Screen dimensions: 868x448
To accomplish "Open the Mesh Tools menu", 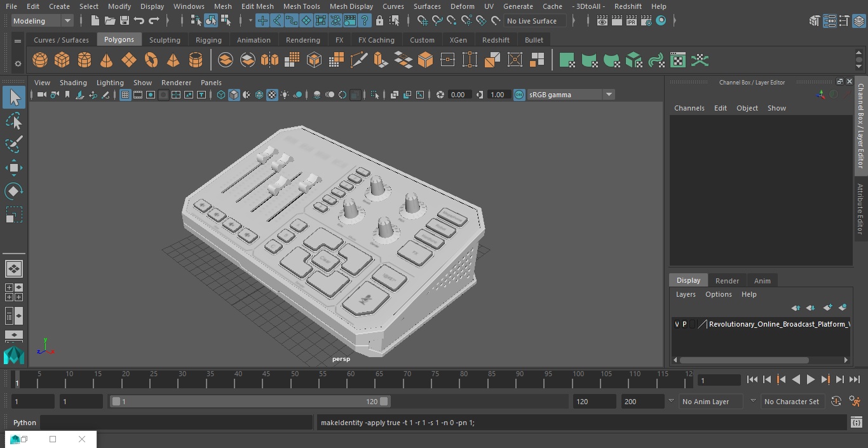I will click(x=301, y=6).
